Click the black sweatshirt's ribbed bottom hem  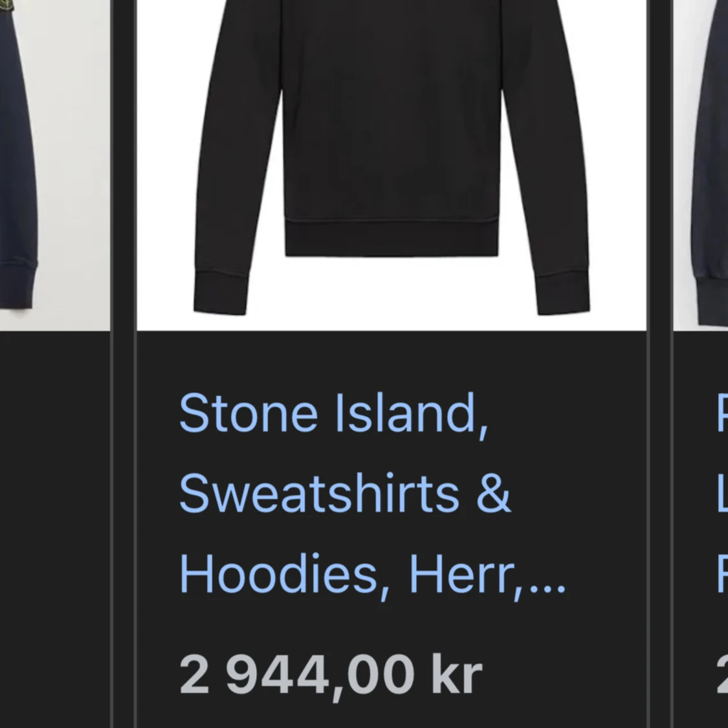point(392,237)
